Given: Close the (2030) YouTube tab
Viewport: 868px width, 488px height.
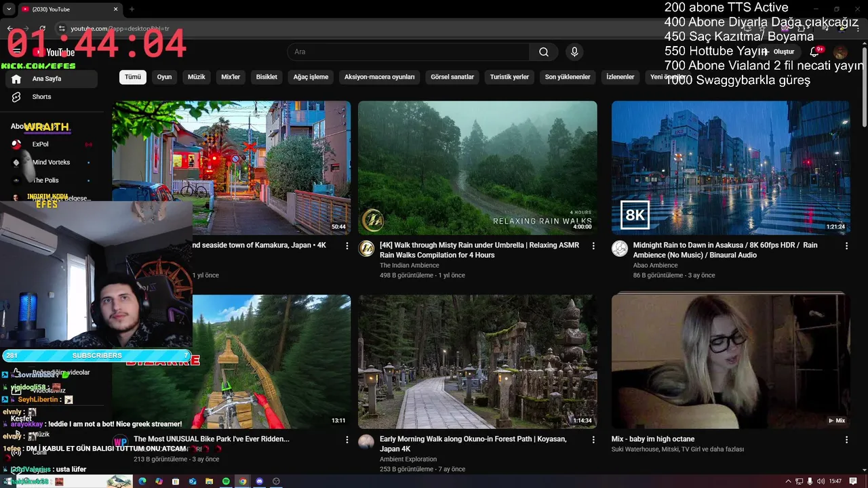Looking at the screenshot, I should 115,9.
